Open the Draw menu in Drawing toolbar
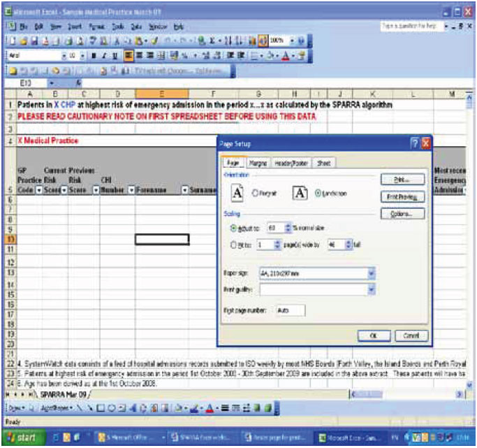This screenshot has width=477, height=448. tap(17, 408)
